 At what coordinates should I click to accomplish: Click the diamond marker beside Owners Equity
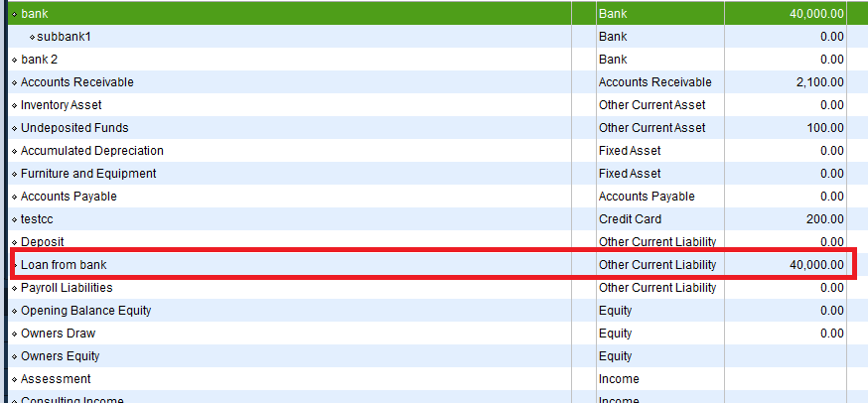point(14,356)
